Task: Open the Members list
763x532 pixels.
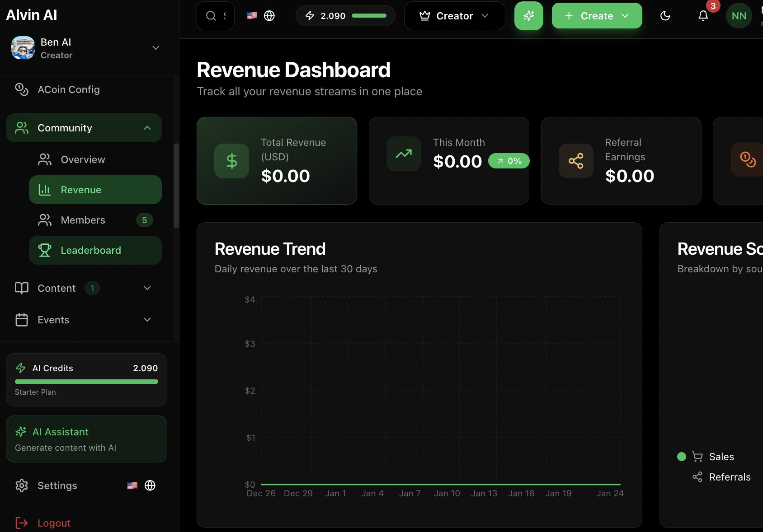Action: pos(95,220)
